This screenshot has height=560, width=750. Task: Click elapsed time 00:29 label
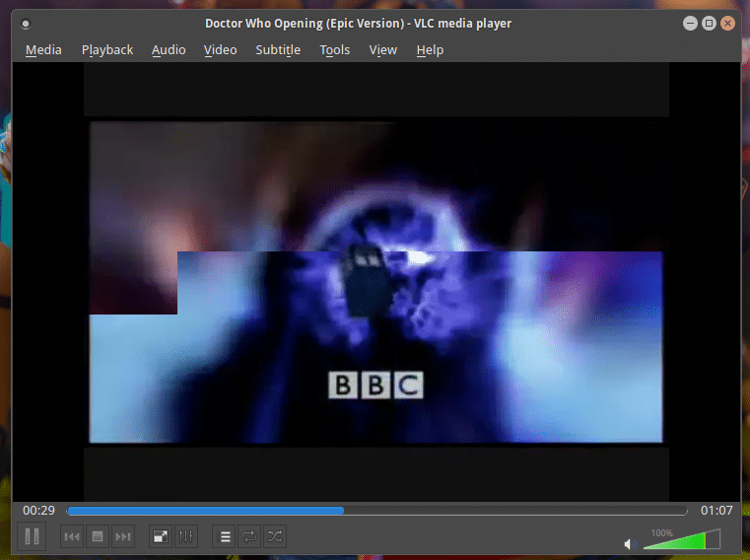pyautogui.click(x=38, y=511)
